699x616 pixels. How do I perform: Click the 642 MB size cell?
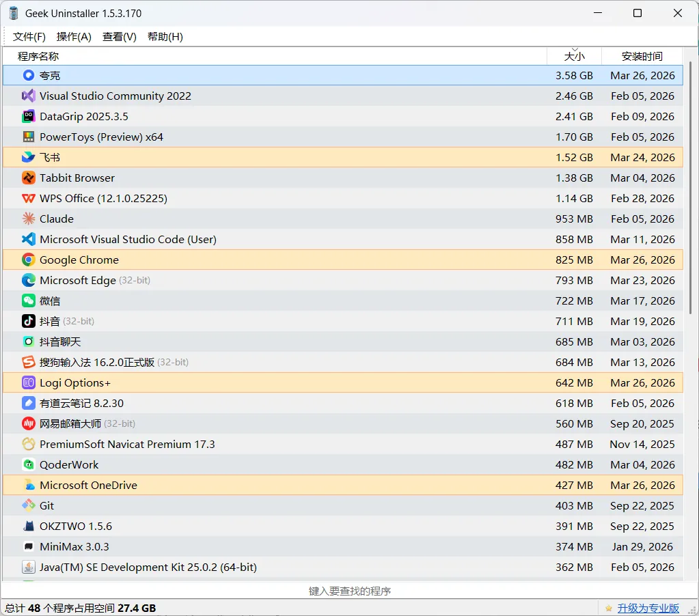(574, 382)
